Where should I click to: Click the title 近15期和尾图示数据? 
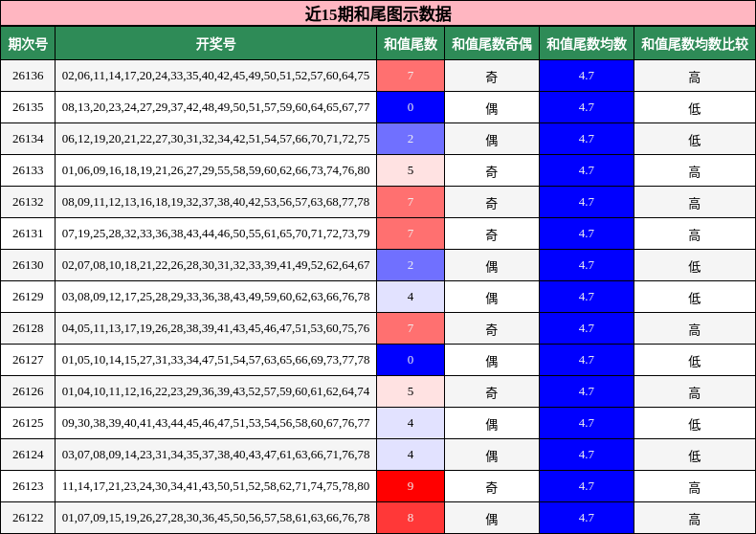coord(378,13)
